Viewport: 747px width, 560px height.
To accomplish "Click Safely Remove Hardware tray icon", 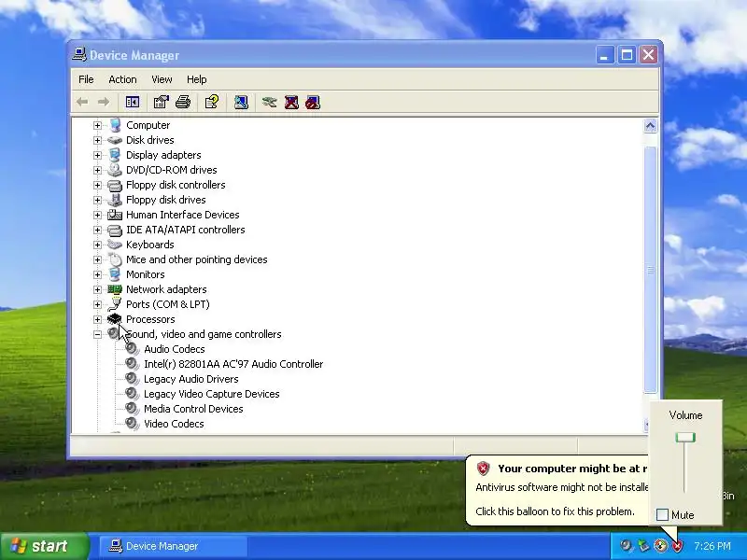I will [x=643, y=545].
